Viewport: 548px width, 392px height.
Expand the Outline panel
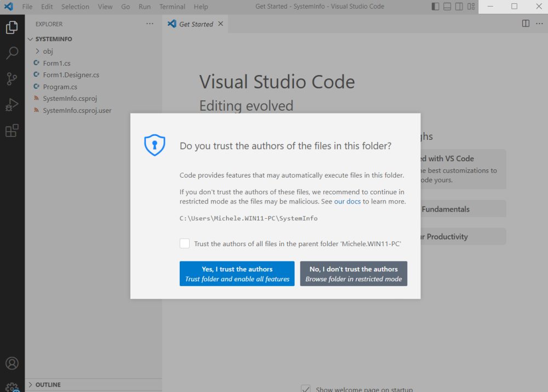click(48, 385)
